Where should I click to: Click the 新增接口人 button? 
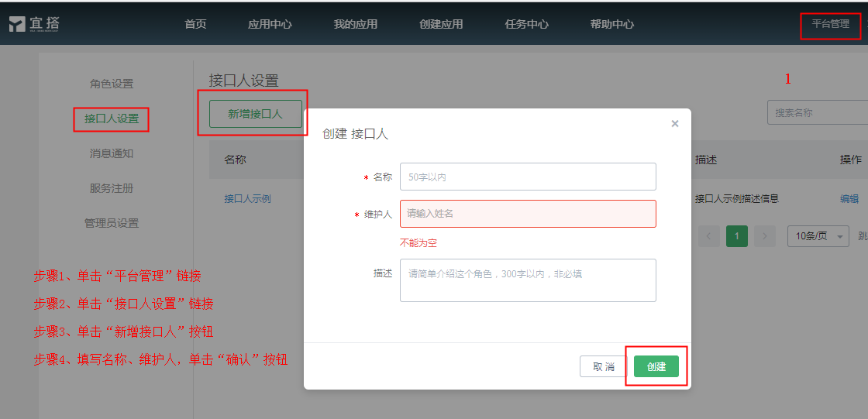click(255, 114)
